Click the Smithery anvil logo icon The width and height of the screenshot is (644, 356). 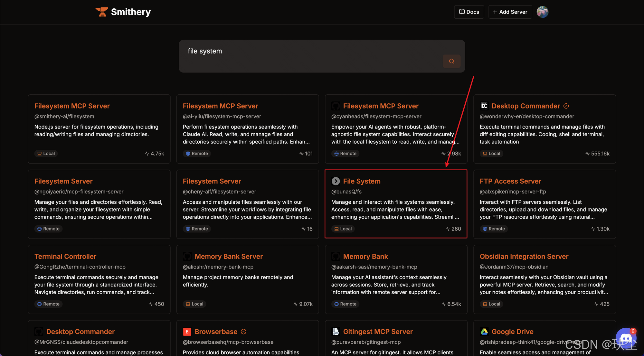click(x=102, y=12)
